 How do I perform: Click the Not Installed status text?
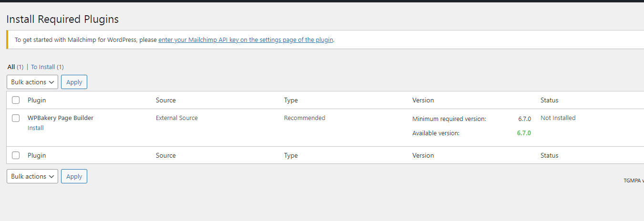point(558,118)
